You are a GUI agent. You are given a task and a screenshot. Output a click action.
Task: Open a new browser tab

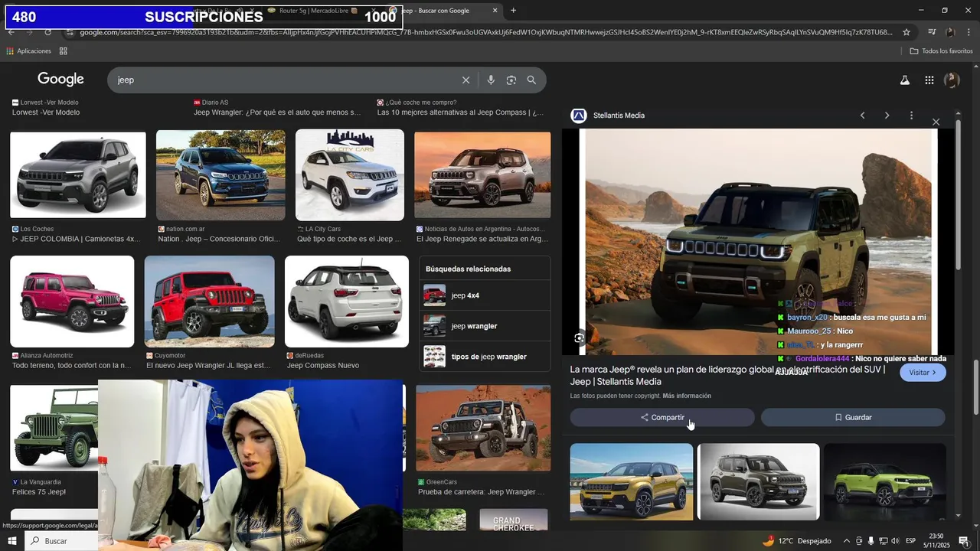pos(513,11)
